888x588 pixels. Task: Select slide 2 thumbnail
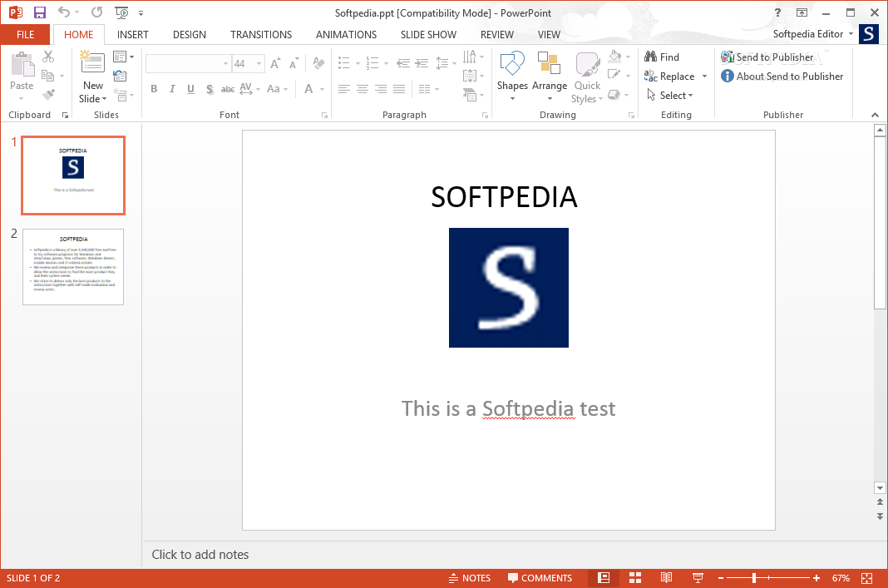point(73,267)
